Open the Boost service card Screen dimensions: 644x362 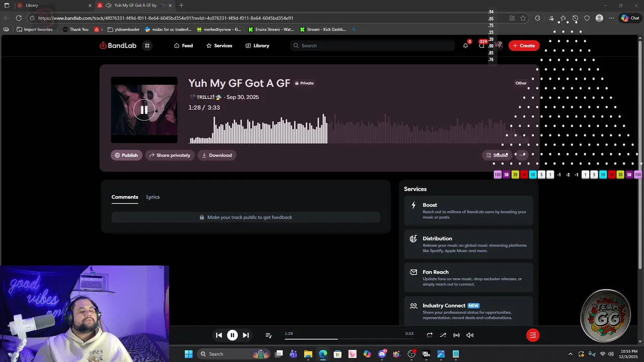(x=468, y=211)
